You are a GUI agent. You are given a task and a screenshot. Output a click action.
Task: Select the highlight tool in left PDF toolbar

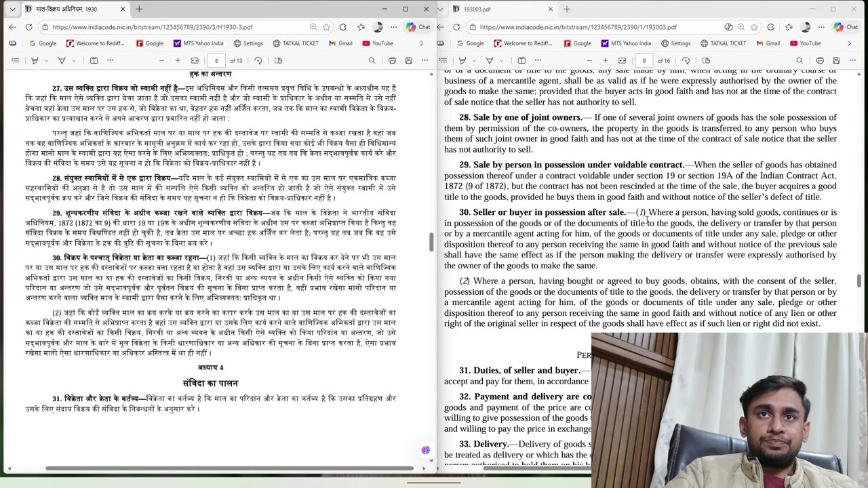click(35, 60)
